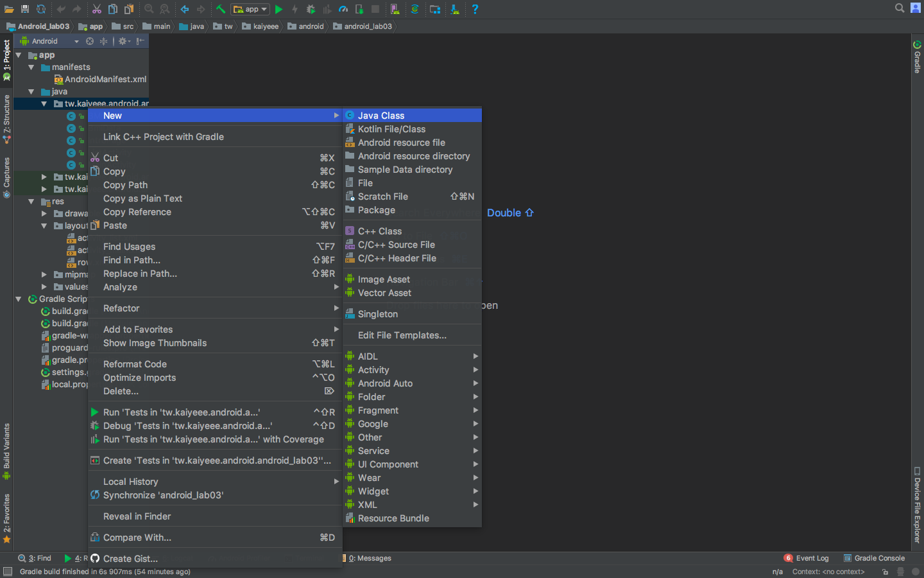Open the Gradle side panel tab
924x578 pixels.
pyautogui.click(x=918, y=57)
